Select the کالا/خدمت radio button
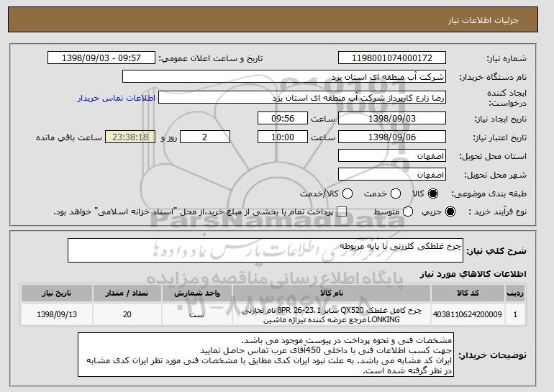The image size is (554, 392). pos(348,193)
